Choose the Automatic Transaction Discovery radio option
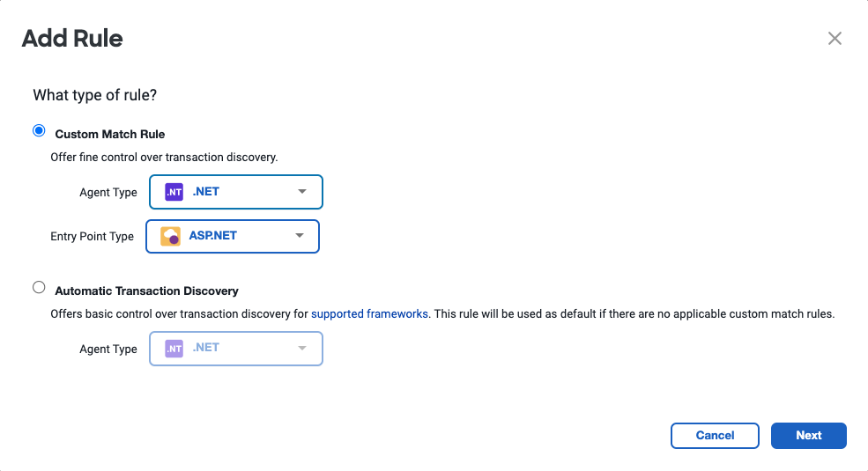This screenshot has width=868, height=471. coord(39,288)
